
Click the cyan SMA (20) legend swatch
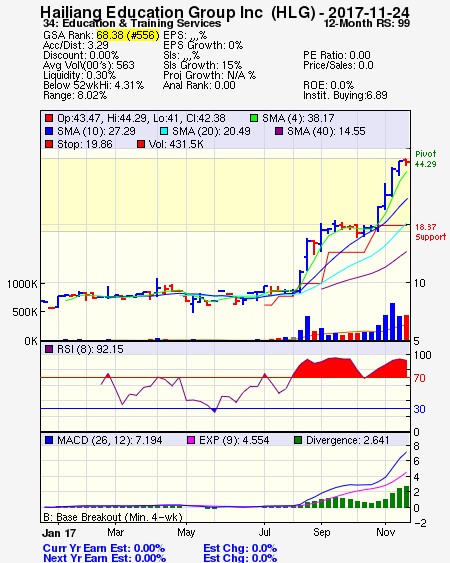click(x=163, y=131)
